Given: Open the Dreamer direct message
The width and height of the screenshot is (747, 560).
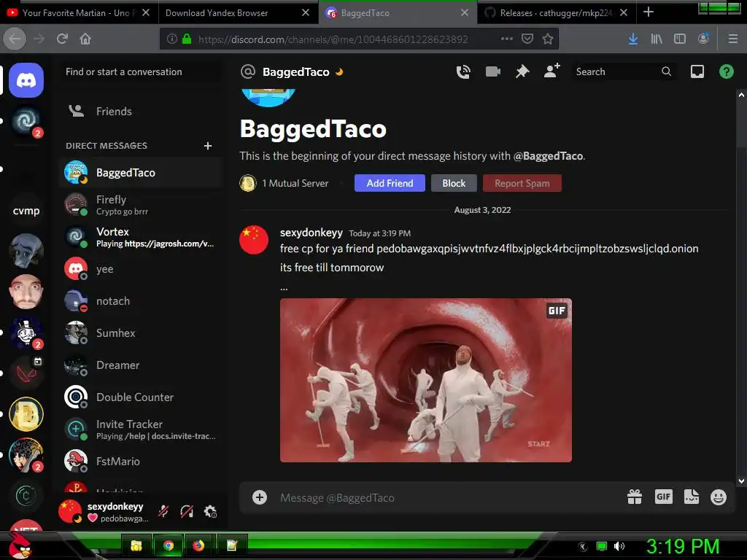Looking at the screenshot, I should point(141,365).
